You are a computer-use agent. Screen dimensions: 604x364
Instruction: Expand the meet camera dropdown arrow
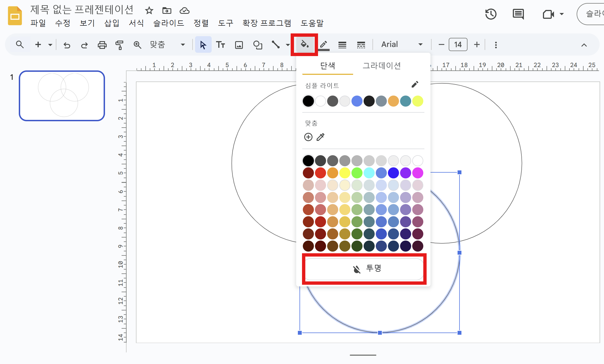point(562,14)
